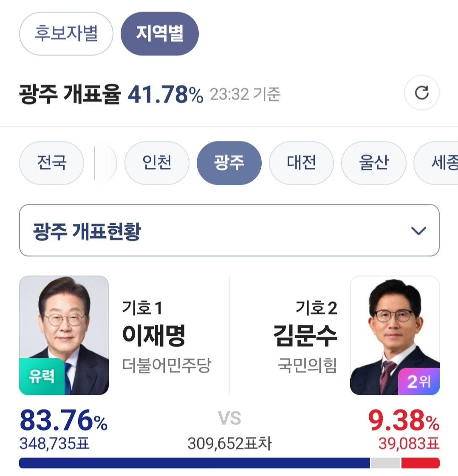Click the dropdown chevron arrow
The image size is (458, 476).
coord(418,231)
